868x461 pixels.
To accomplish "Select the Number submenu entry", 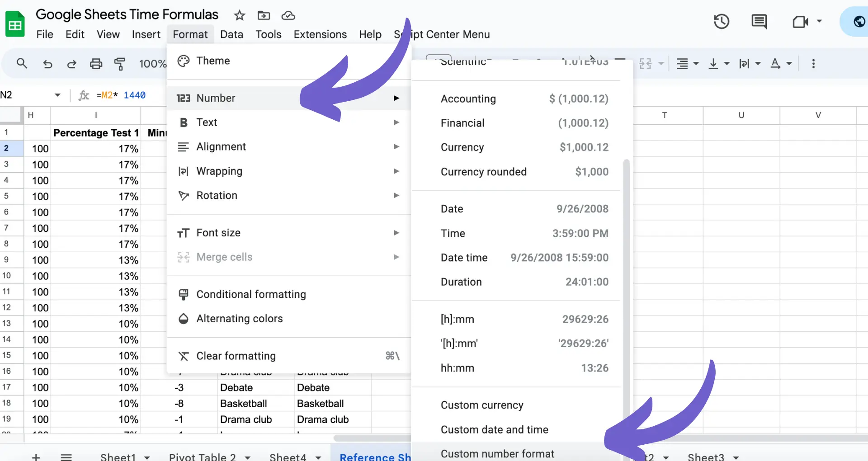I will click(288, 98).
